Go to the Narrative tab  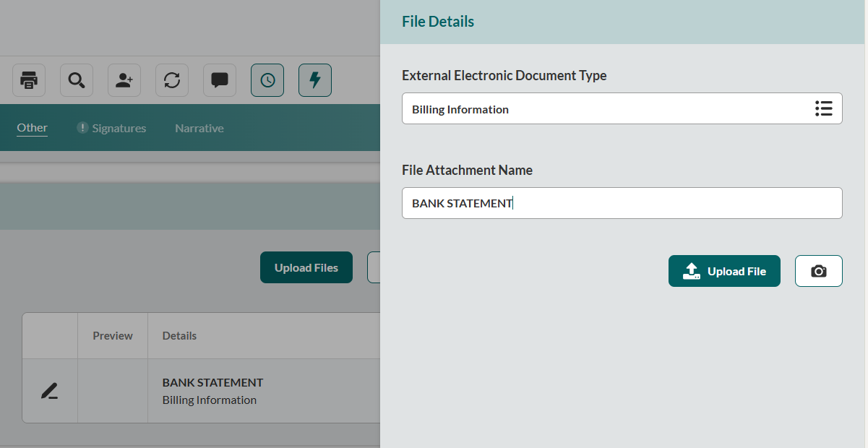199,129
